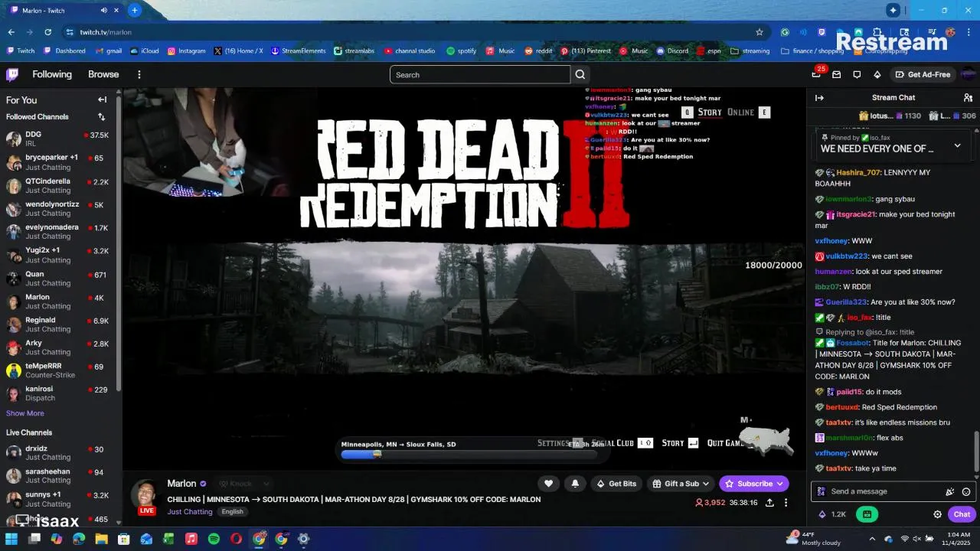
Task: Open File Explorer from the taskbar
Action: (x=101, y=539)
